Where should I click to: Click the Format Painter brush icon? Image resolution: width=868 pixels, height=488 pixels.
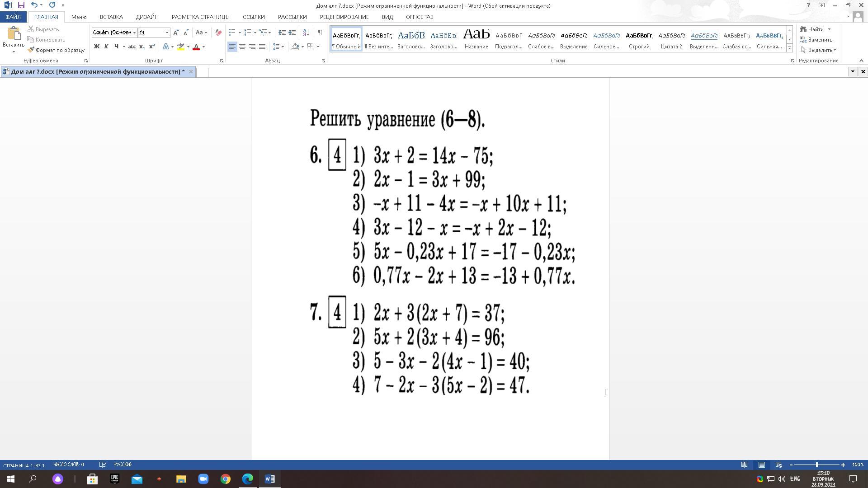pyautogui.click(x=31, y=50)
